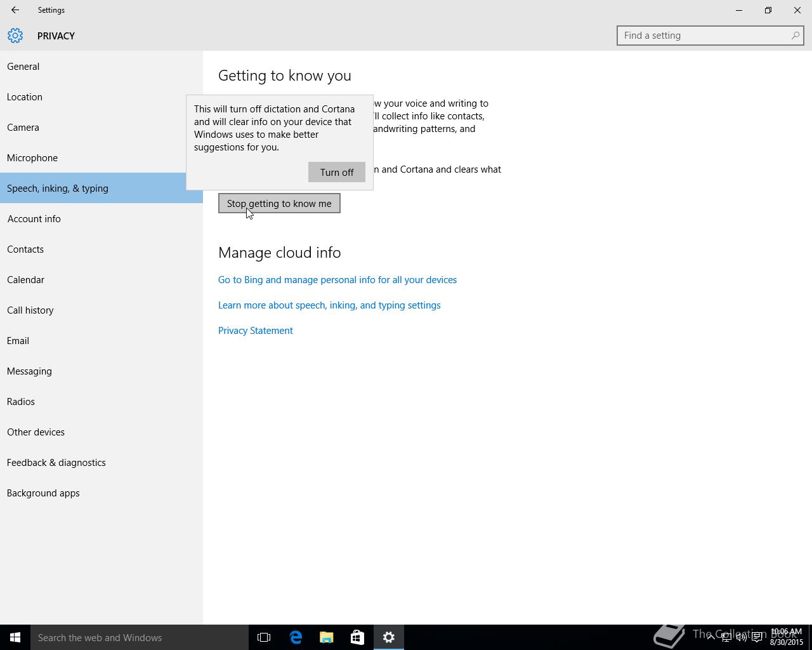Screen dimensions: 812x650
Task: Open the Store app from taskbar
Action: tap(357, 637)
